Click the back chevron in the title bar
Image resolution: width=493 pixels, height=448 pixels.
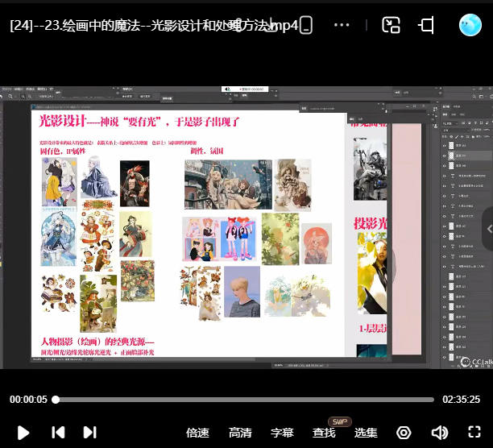coord(305,25)
